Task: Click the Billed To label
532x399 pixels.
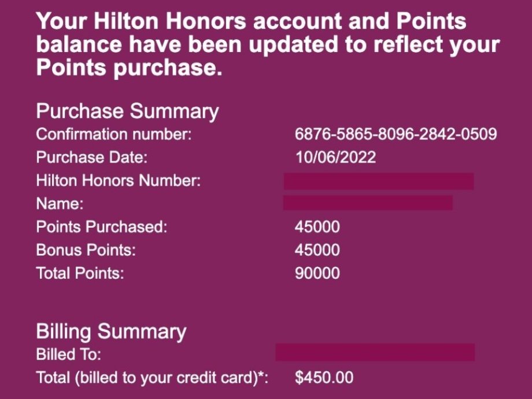Action: (x=69, y=354)
